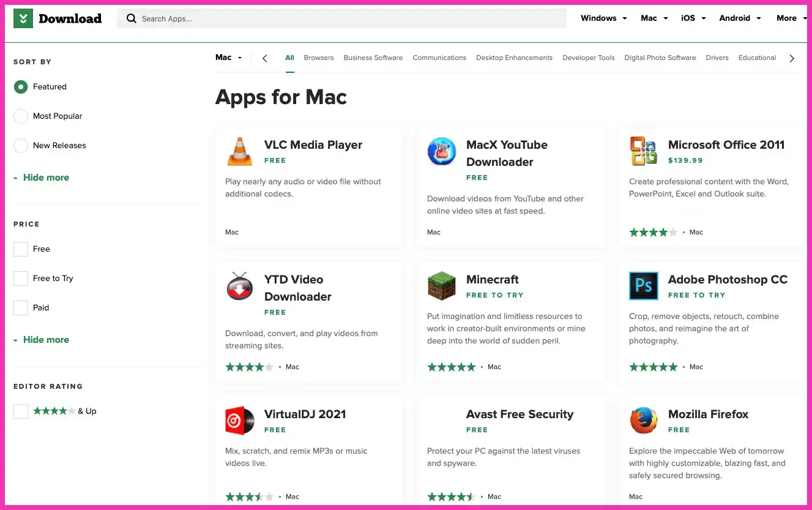This screenshot has width=812, height=510.
Task: Select the Featured sort option
Action: point(21,87)
